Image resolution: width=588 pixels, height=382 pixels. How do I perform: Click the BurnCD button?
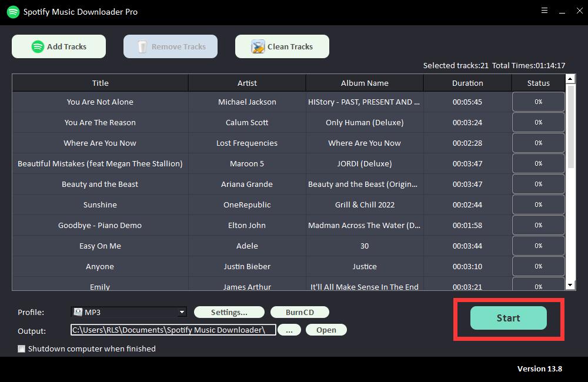click(299, 312)
